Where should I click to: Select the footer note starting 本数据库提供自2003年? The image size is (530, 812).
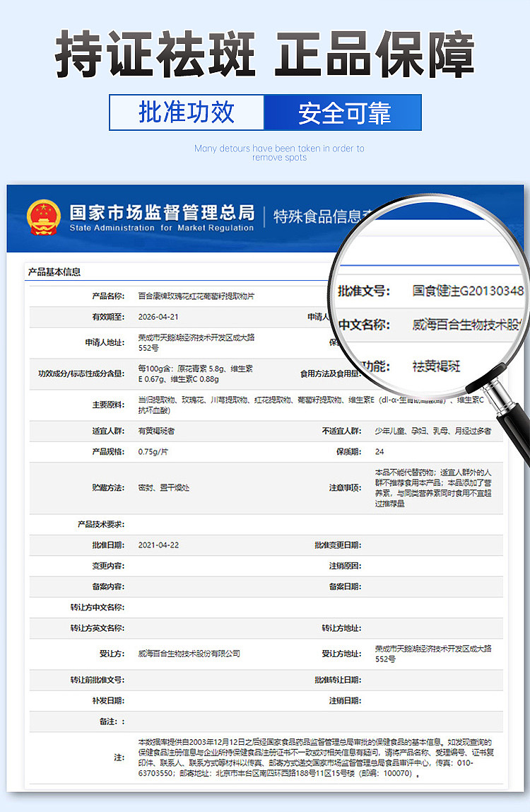click(x=316, y=758)
